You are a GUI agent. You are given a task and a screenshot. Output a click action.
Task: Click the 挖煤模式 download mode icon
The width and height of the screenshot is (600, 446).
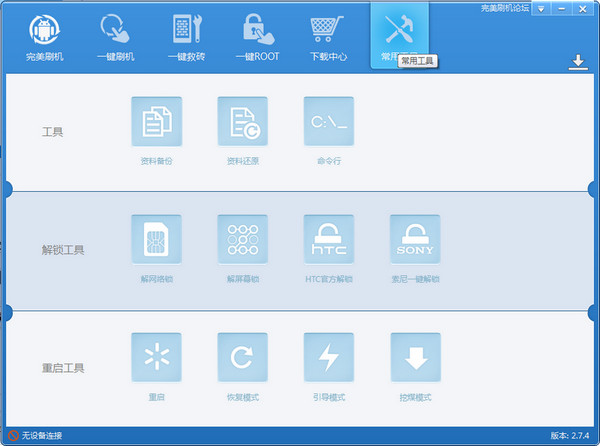(415, 358)
